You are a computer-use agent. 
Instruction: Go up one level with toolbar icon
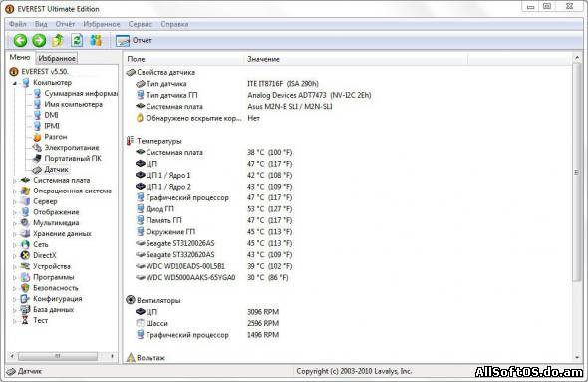[x=58, y=40]
